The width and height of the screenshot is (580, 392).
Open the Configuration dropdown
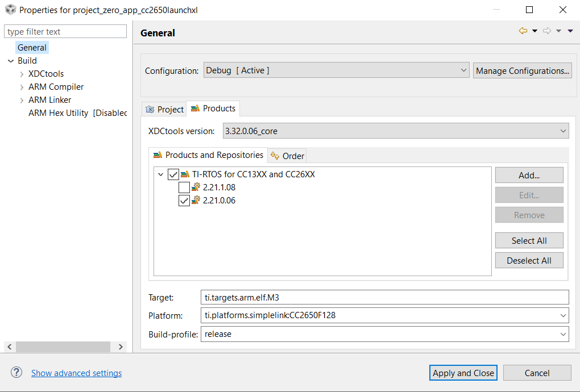coord(336,70)
